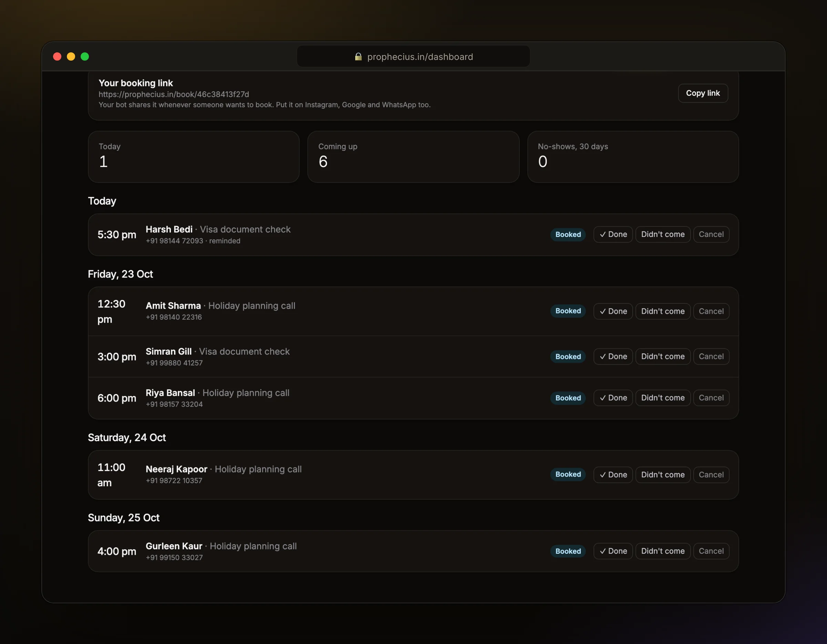Mark Neeraj Kapoor appointment as Done
This screenshot has width=827, height=644.
point(613,475)
